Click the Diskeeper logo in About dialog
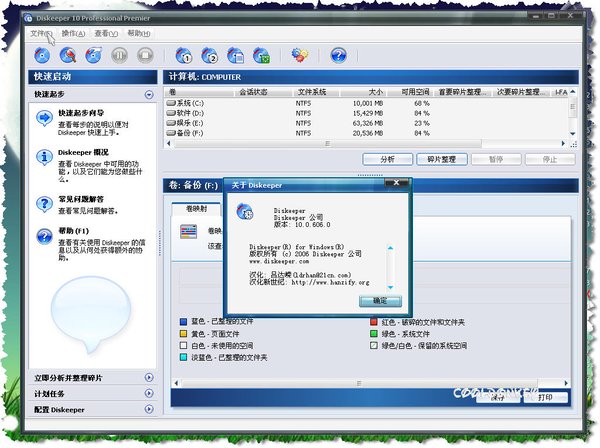Viewport: 600px width, 448px height. [245, 212]
